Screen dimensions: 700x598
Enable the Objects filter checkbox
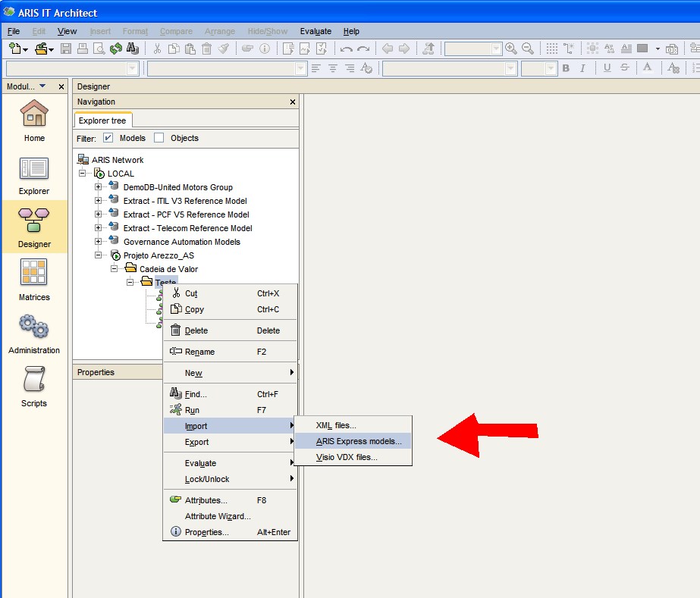(x=159, y=138)
